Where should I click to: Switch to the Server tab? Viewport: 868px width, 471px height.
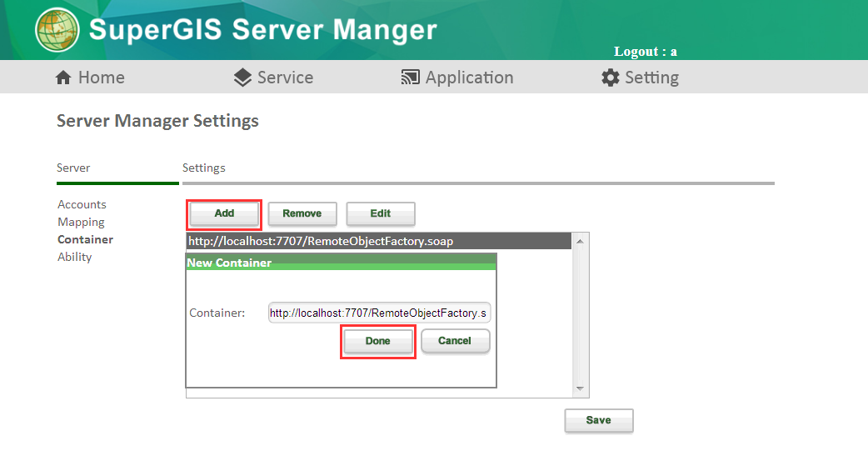click(x=73, y=168)
